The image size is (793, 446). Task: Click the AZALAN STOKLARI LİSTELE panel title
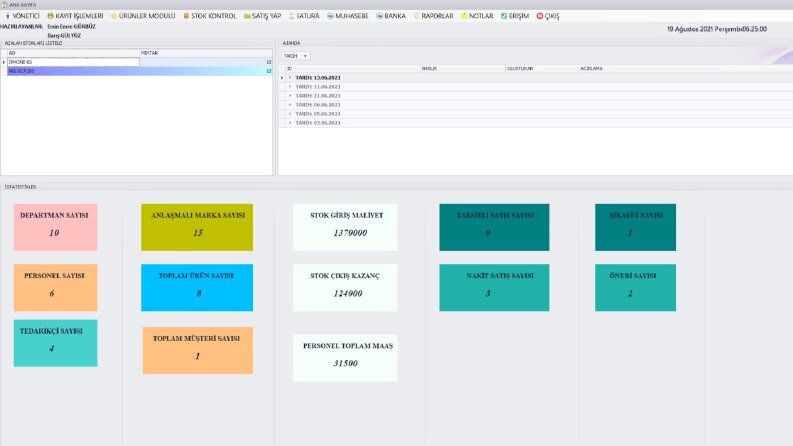point(33,43)
